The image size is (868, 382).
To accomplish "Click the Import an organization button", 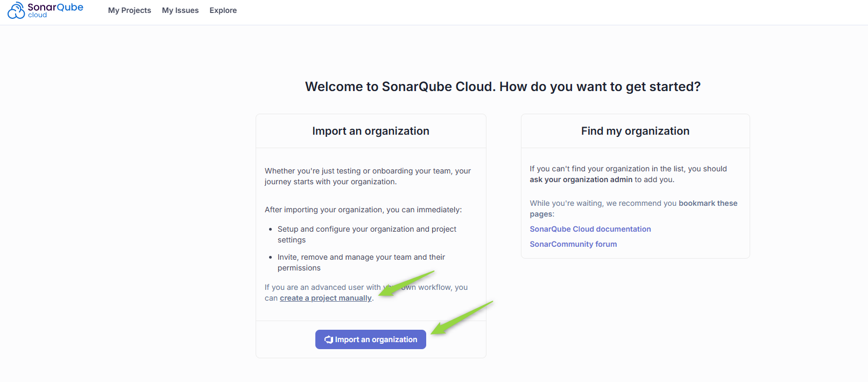I will pyautogui.click(x=371, y=339).
